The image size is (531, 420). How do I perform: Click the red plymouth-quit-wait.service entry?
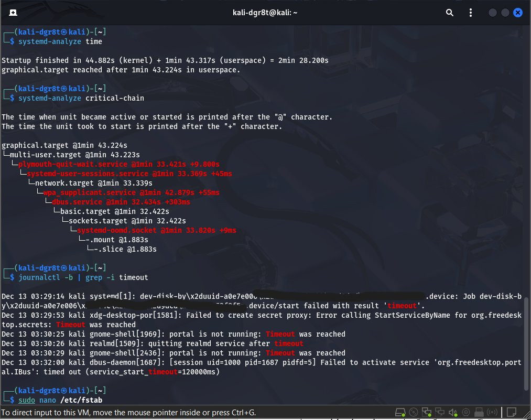[119, 164]
